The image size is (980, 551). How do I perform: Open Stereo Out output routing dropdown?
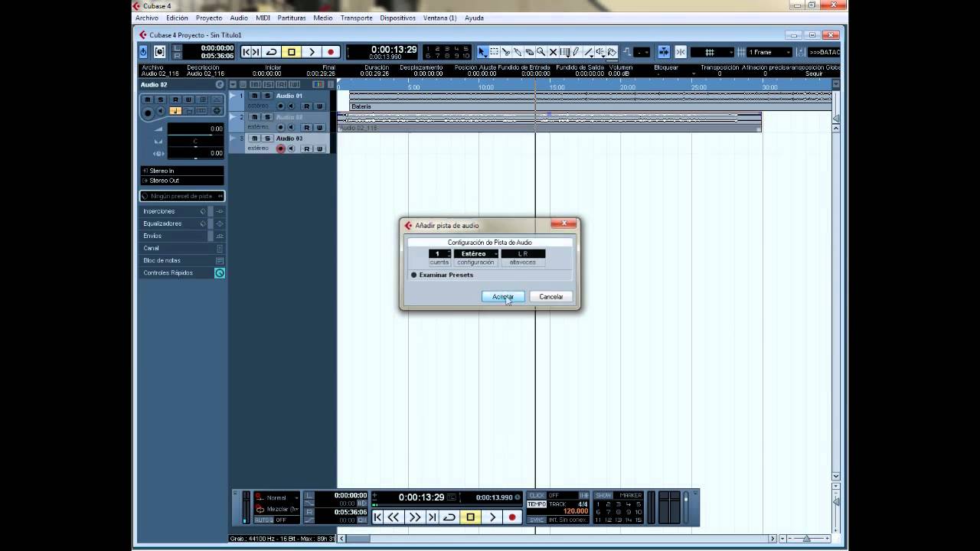tap(182, 181)
